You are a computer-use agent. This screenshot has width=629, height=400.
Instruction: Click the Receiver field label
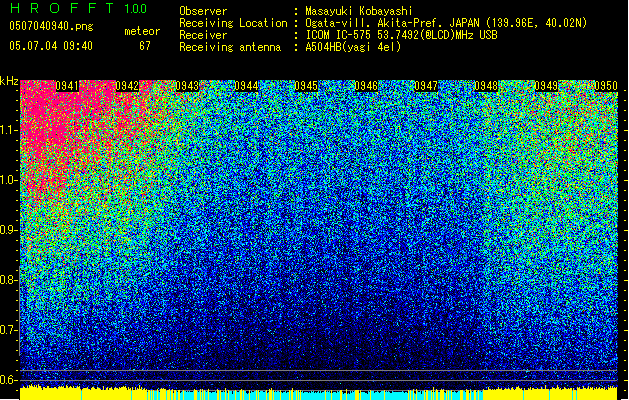point(203,35)
